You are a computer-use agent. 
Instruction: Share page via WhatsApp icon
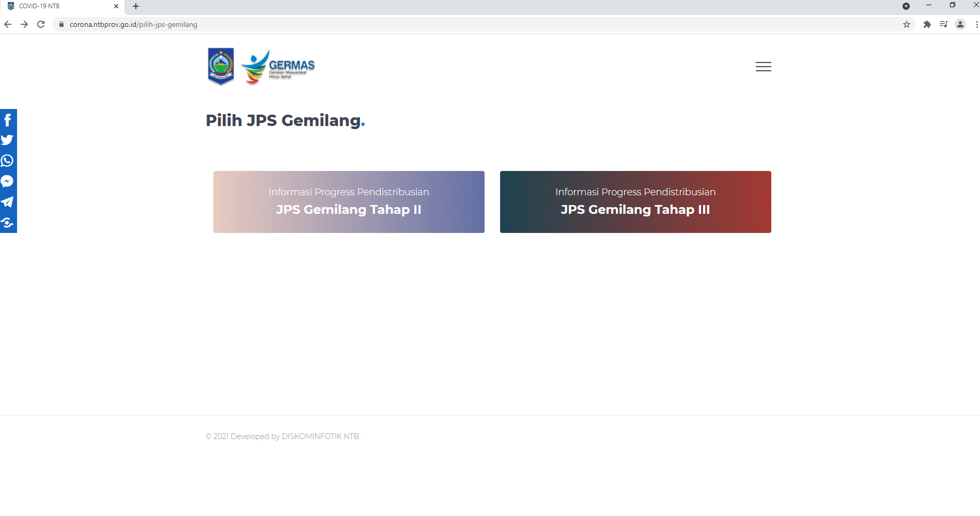(8, 161)
